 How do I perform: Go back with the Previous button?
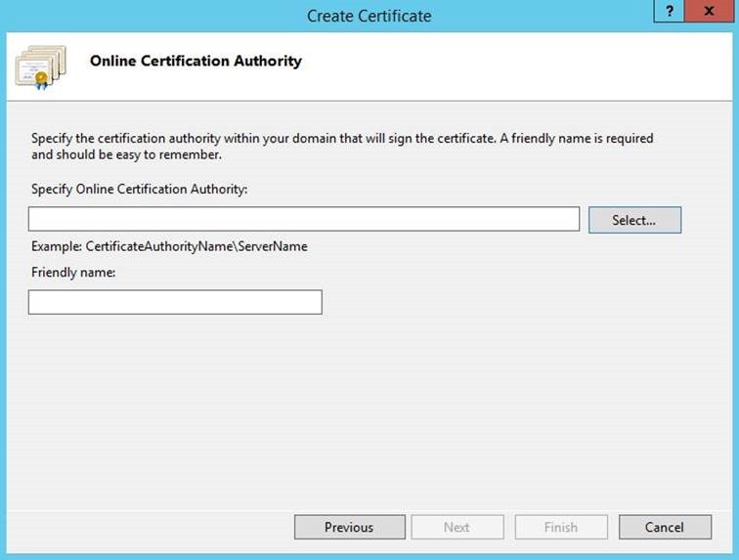tap(350, 527)
